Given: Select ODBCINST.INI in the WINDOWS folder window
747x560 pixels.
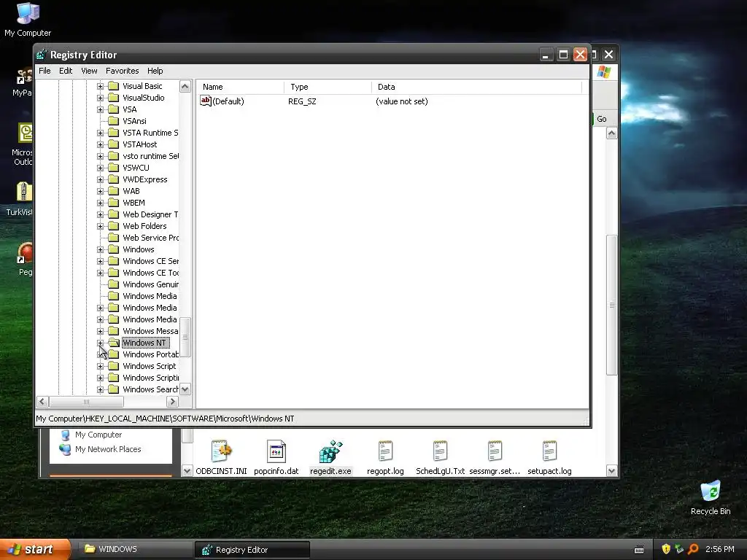Looking at the screenshot, I should point(221,458).
